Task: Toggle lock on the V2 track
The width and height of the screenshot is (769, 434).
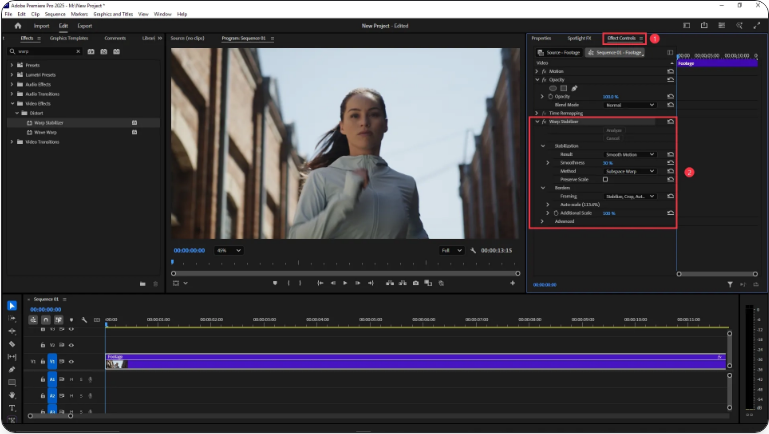Action: click(44, 345)
